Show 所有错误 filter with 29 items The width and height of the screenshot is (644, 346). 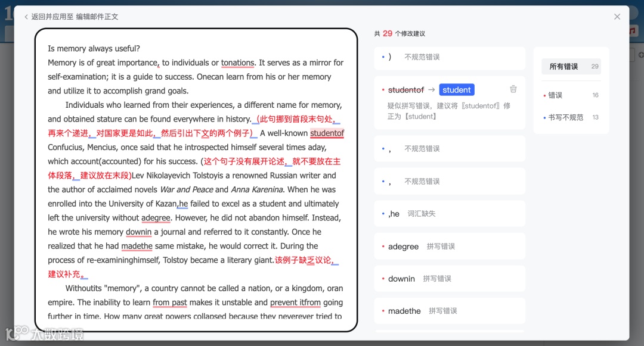tap(571, 67)
